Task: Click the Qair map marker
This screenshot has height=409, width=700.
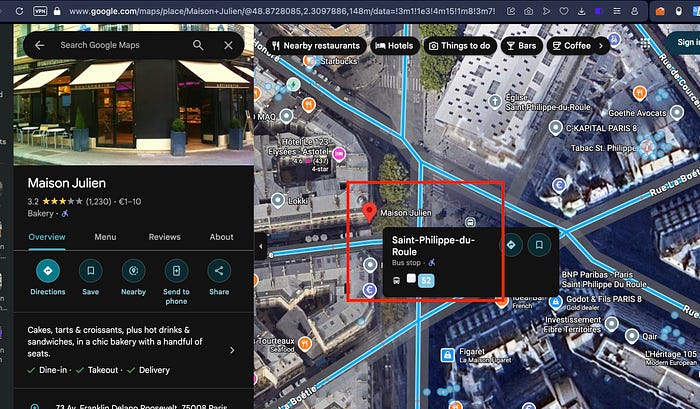Action: point(632,336)
